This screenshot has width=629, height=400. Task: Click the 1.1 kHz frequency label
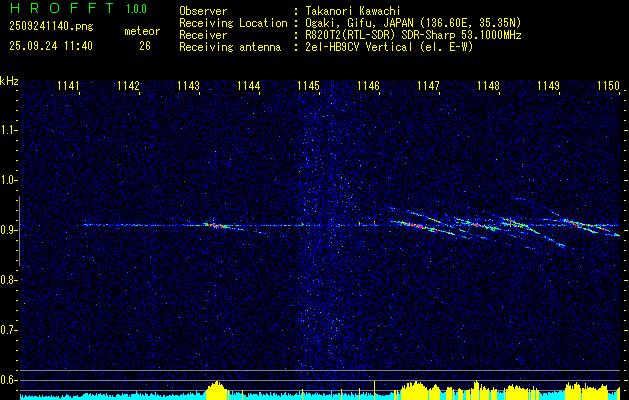tap(8, 130)
